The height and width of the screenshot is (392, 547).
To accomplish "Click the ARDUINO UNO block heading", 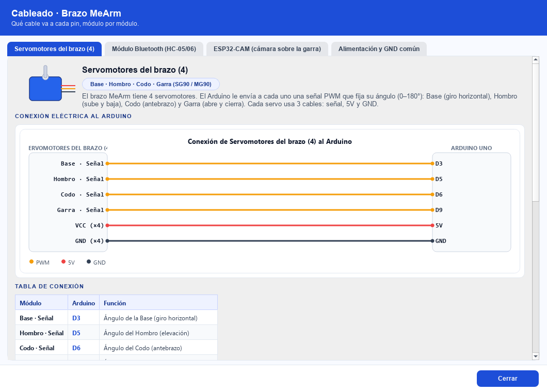I will (471, 148).
